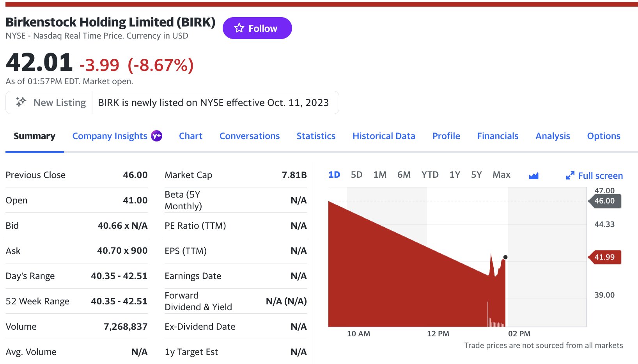This screenshot has height=364, width=638.
Task: Select the 5Y chart range
Action: [477, 175]
